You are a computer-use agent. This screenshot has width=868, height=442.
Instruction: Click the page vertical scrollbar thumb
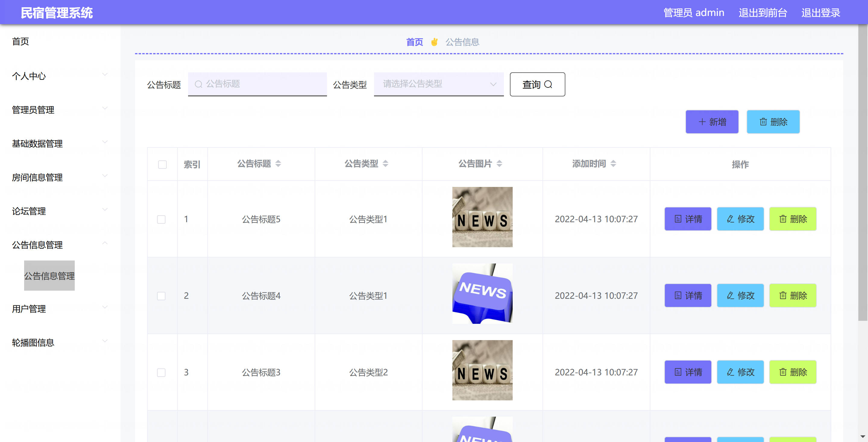coord(863,173)
